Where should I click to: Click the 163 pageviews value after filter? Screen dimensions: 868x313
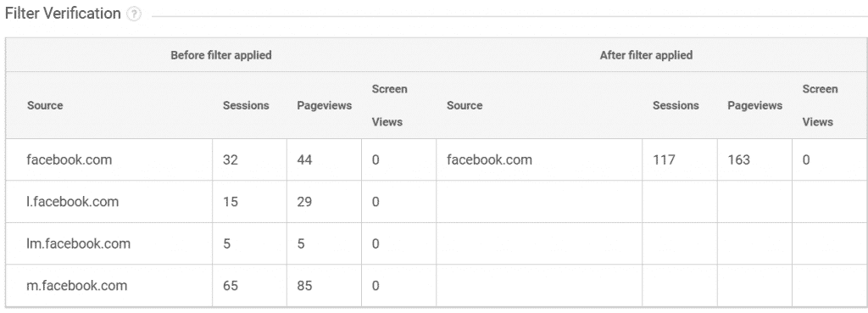click(x=739, y=159)
